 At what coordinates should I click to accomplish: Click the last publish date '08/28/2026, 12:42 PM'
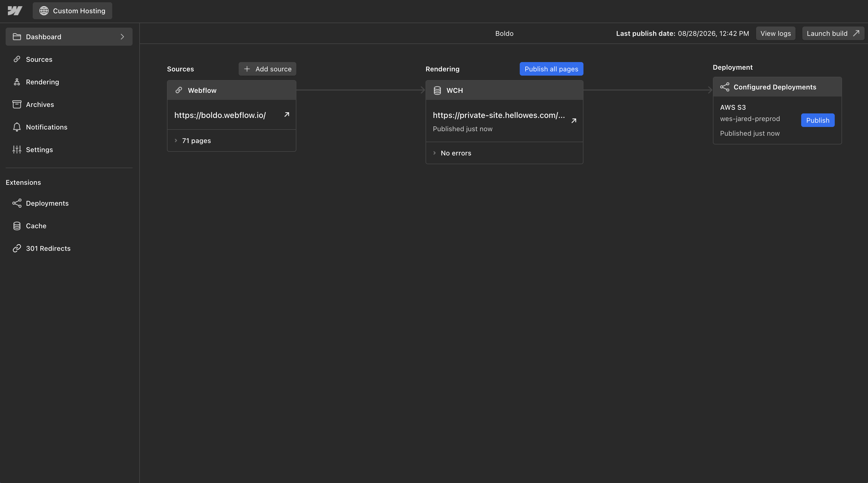click(713, 33)
